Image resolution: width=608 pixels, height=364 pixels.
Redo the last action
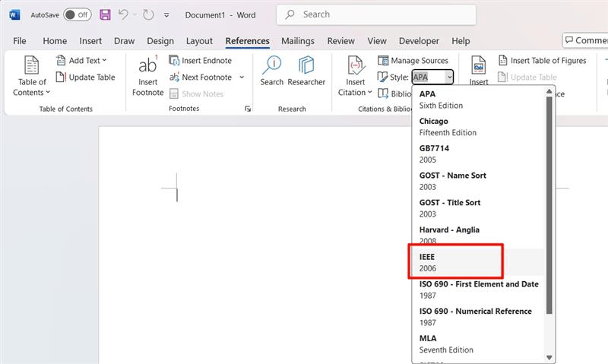pyautogui.click(x=148, y=14)
